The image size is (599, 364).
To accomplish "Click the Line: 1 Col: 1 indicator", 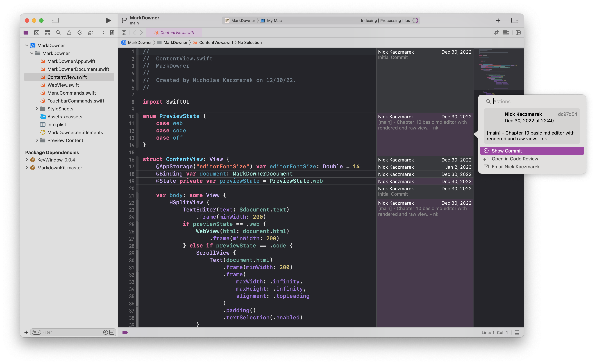I will click(x=495, y=332).
